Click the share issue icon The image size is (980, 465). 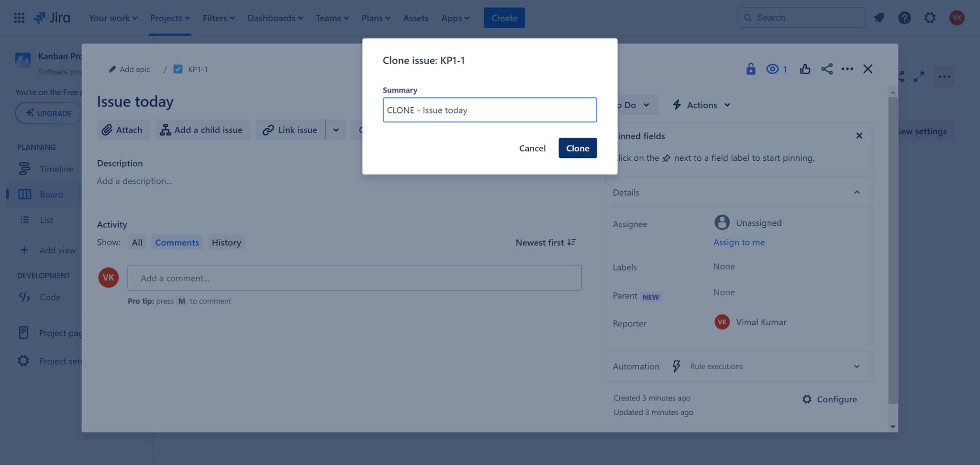[x=827, y=69]
